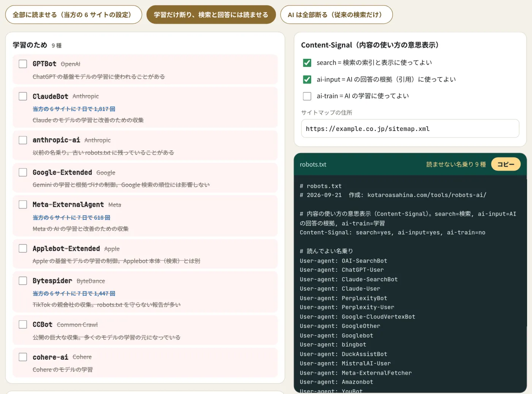The image size is (532, 394).
Task: Click the User-agent: Google-CloudVertexBot line
Action: (358, 317)
